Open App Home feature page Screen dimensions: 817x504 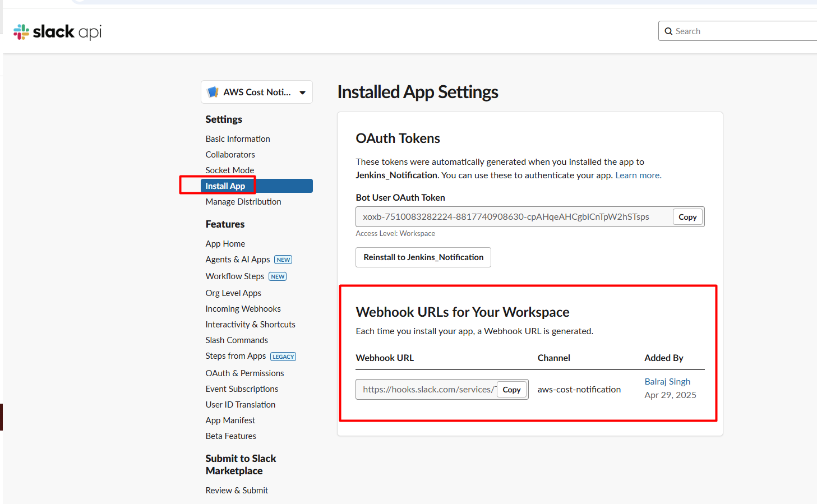pyautogui.click(x=225, y=244)
